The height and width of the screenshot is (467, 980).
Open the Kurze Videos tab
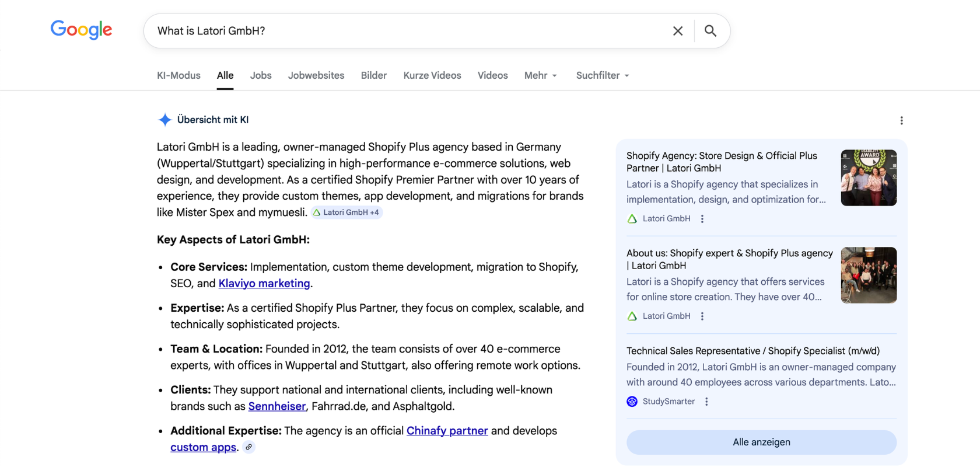coord(432,75)
